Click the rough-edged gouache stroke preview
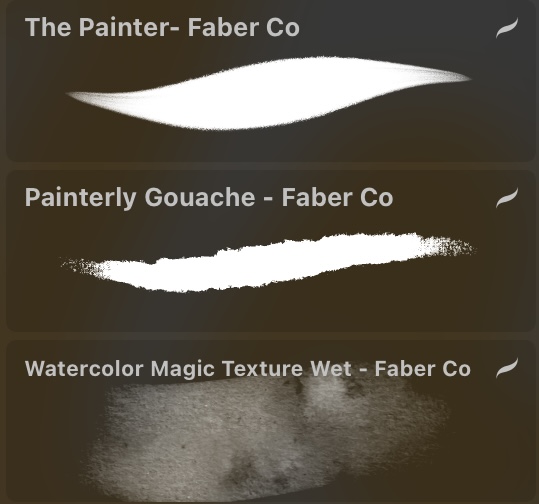Viewport: 539px width, 504px height. (268, 262)
